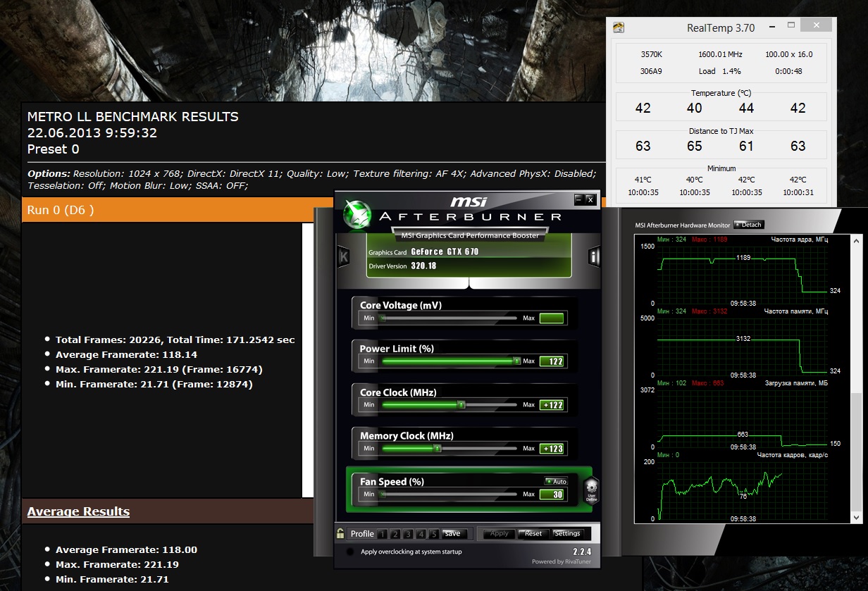The width and height of the screenshot is (868, 591).
Task: Click the RealTemp title bar app icon
Action: coord(619,28)
